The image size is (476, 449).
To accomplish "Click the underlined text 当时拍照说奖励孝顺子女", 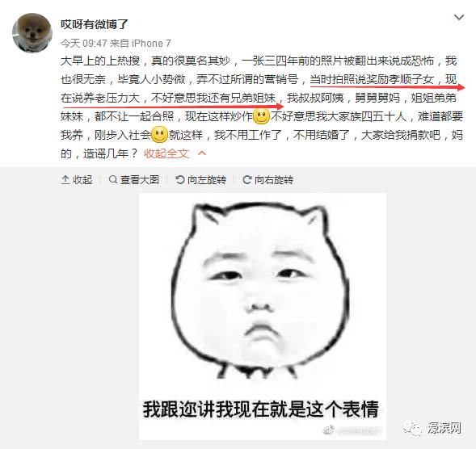I will 372,79.
